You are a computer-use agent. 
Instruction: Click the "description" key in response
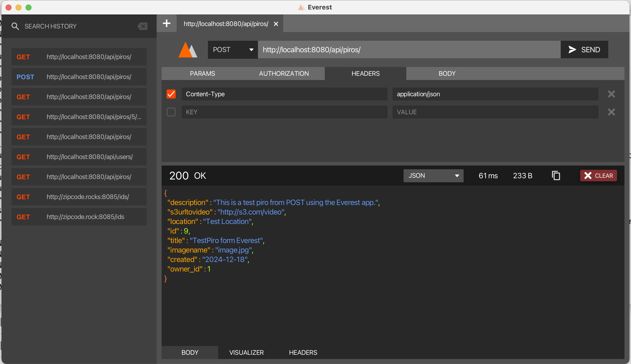(x=188, y=202)
